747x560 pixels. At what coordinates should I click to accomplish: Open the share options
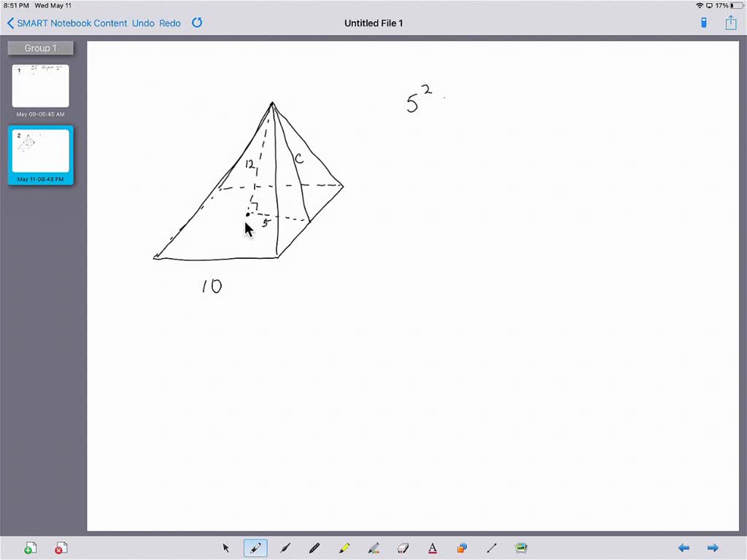click(731, 23)
